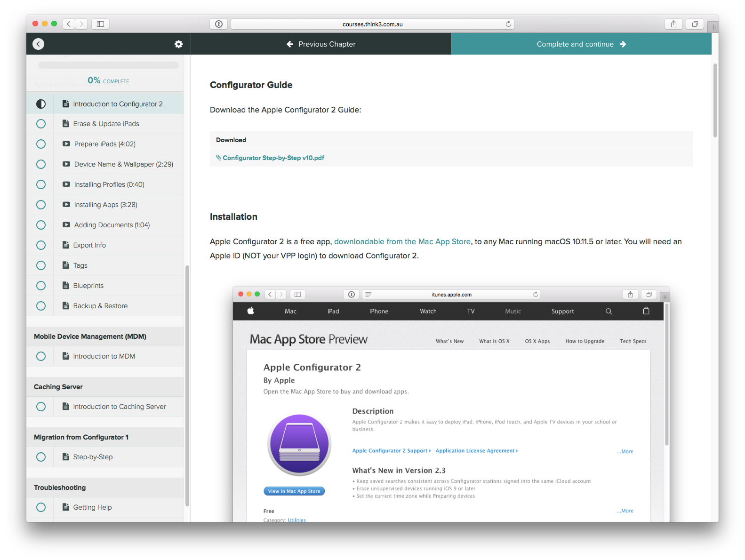Follow downloadable from the Mac App Store link

click(402, 241)
